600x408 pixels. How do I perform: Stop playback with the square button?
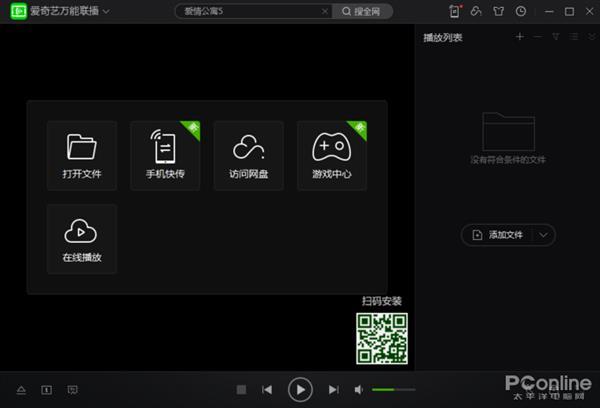(241, 390)
